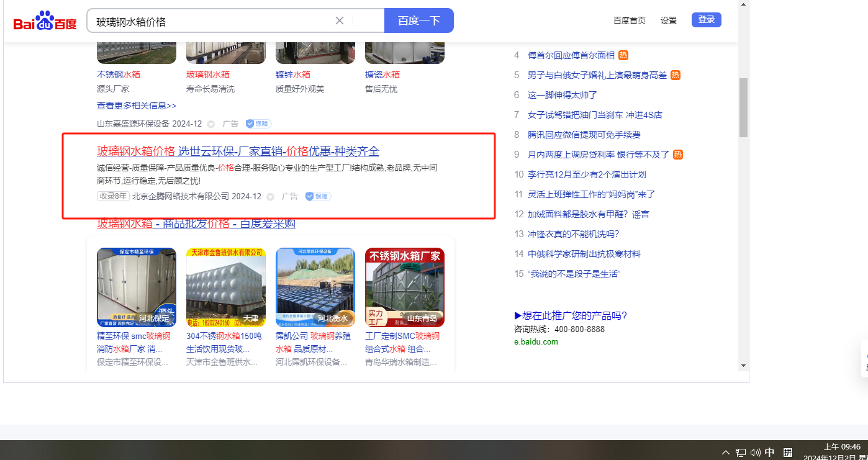Click the 收录8年 tag

(x=113, y=196)
